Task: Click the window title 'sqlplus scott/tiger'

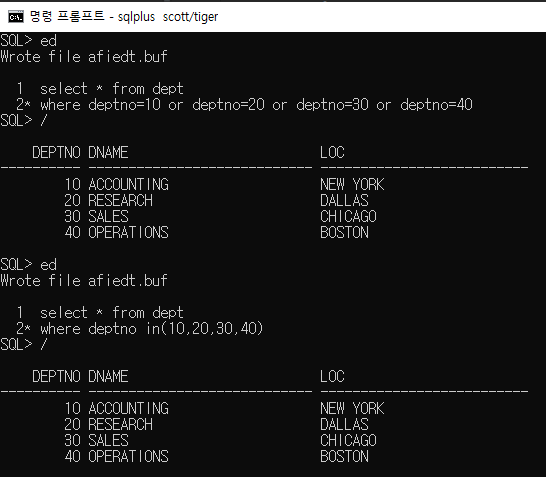Action: click(168, 17)
